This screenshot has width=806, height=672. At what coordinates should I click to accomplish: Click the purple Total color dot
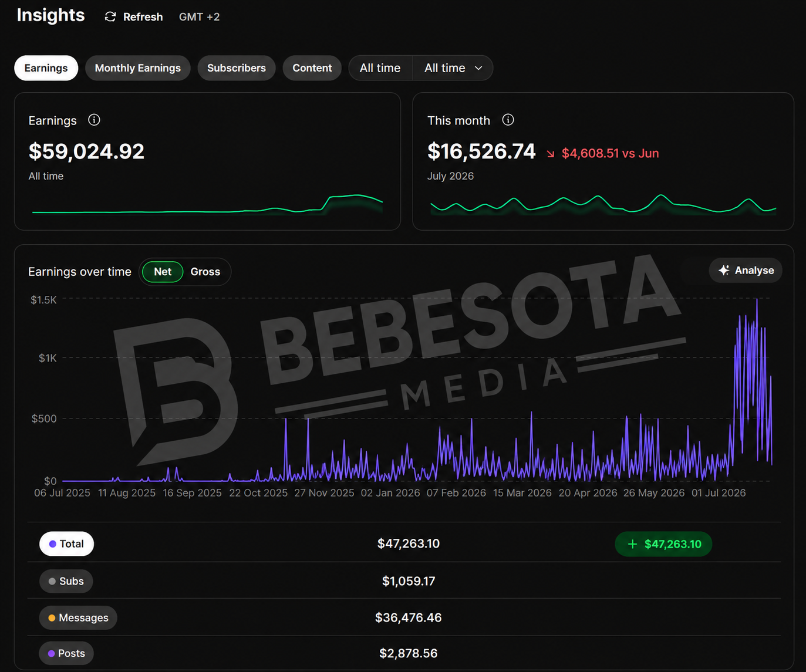pyautogui.click(x=52, y=544)
